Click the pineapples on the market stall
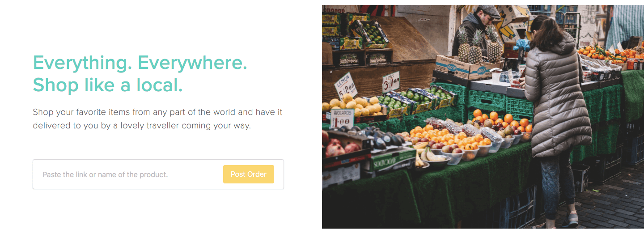 tap(479, 46)
